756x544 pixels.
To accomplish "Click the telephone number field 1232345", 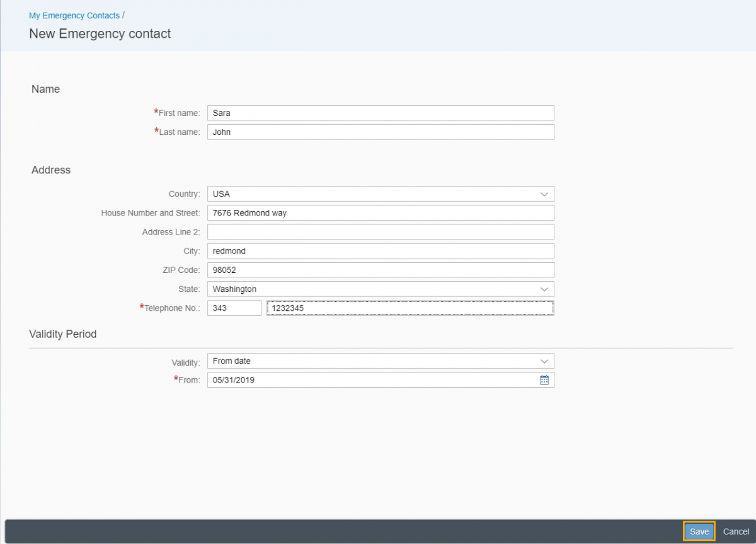I will pyautogui.click(x=409, y=308).
